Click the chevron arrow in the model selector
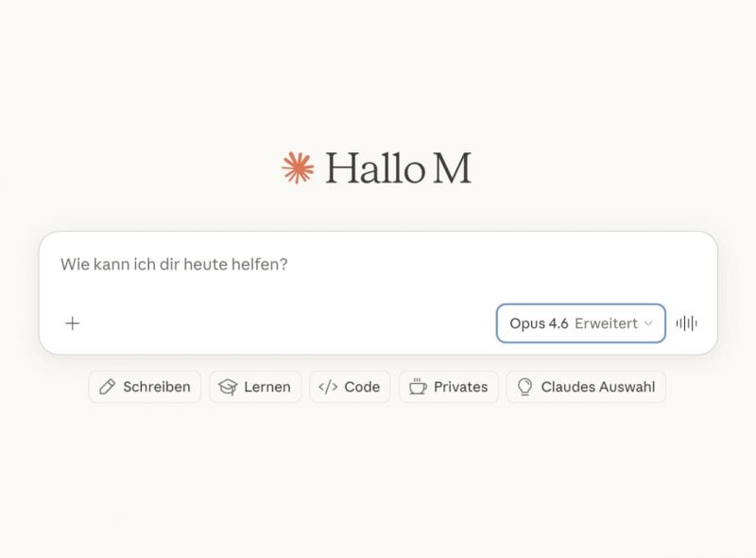 648,323
